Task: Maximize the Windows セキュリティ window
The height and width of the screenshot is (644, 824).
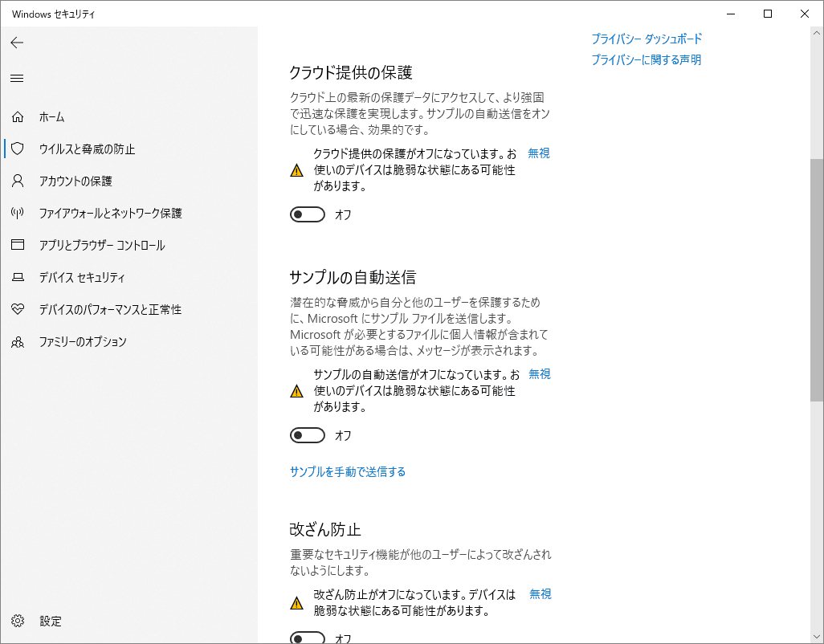Action: point(768,14)
